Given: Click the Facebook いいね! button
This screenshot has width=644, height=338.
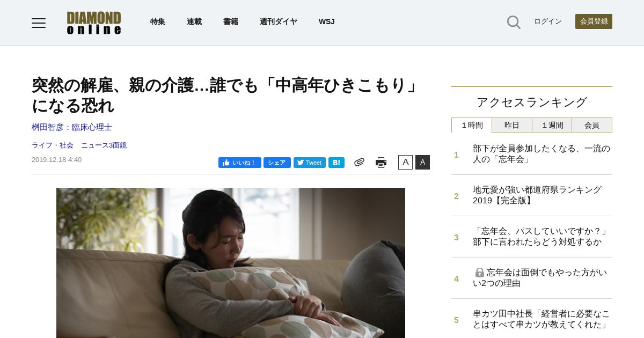Looking at the screenshot, I should 240,163.
